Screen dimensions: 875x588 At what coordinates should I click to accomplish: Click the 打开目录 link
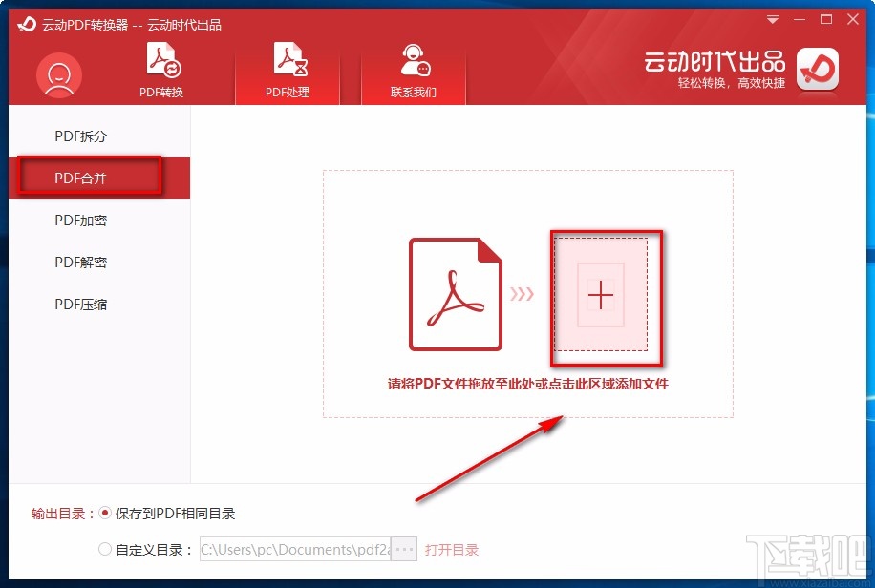point(452,549)
